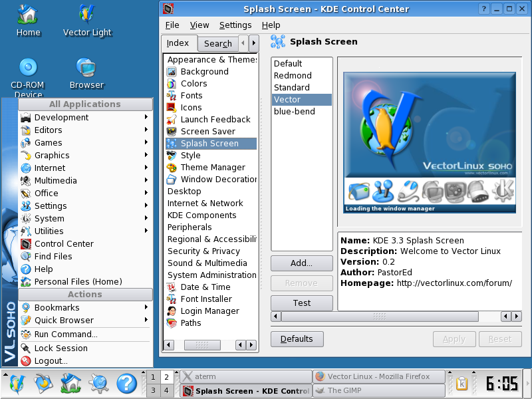Viewport: 532px width, 399px height.
Task: Expand the Multimedia submenu
Action: point(55,180)
